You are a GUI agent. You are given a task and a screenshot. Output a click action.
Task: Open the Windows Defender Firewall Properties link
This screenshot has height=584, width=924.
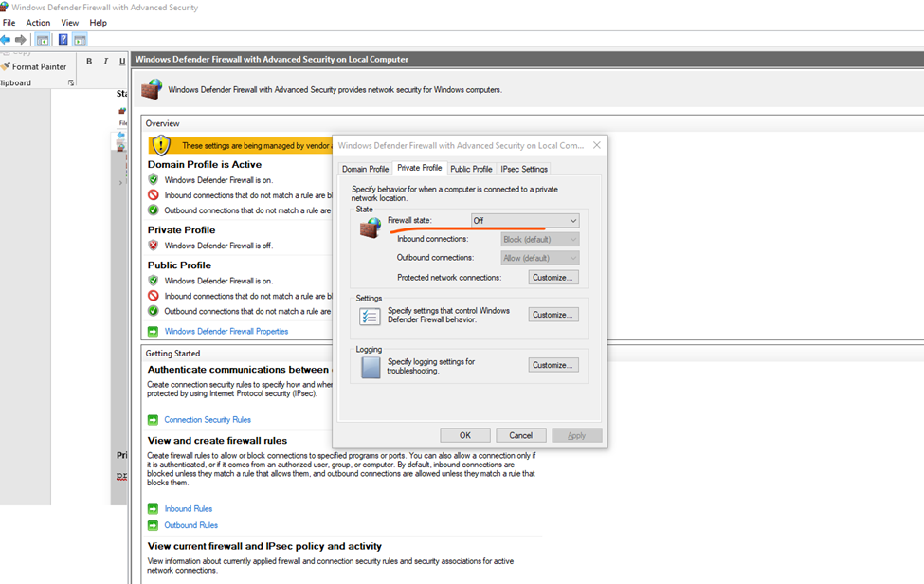click(226, 331)
